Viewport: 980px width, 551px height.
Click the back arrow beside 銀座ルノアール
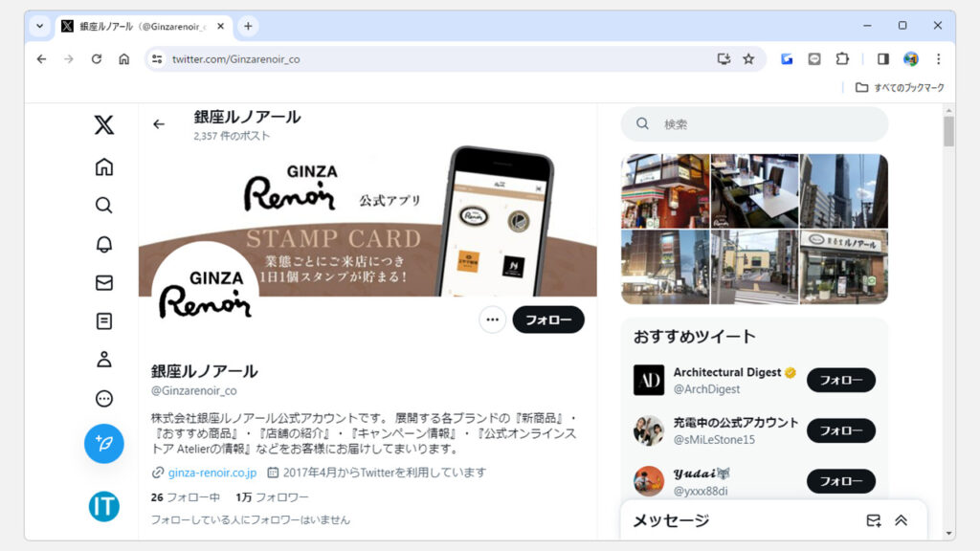pos(159,124)
